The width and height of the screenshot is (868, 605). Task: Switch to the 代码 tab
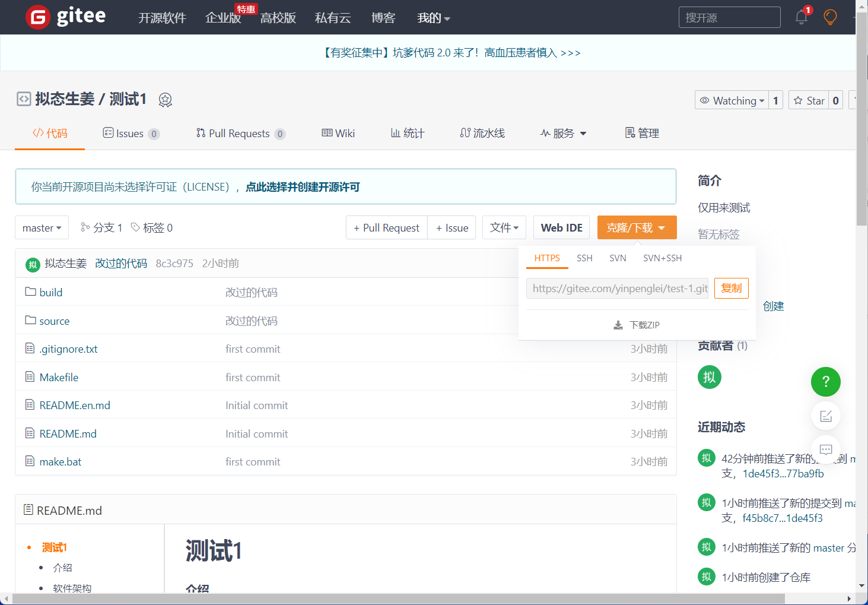coord(50,133)
